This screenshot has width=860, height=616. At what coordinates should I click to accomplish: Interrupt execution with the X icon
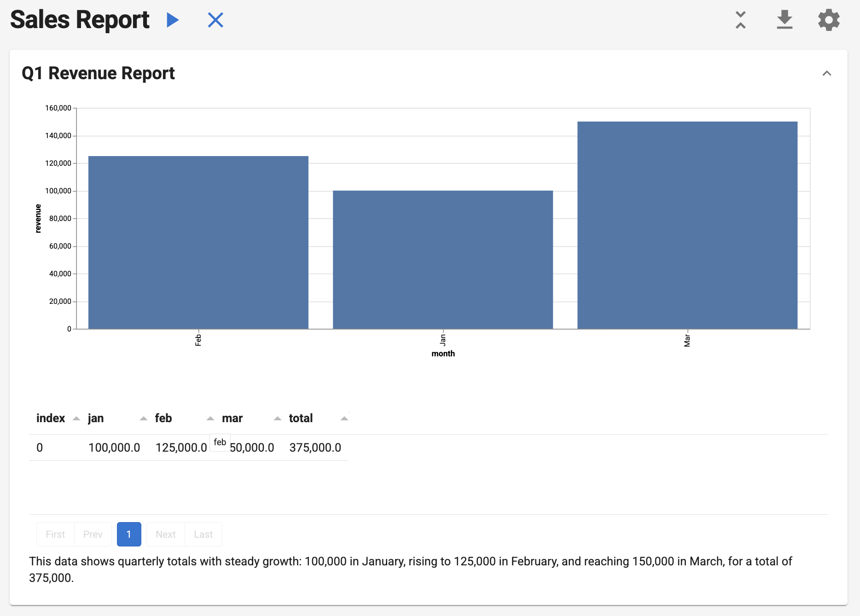pos(215,20)
